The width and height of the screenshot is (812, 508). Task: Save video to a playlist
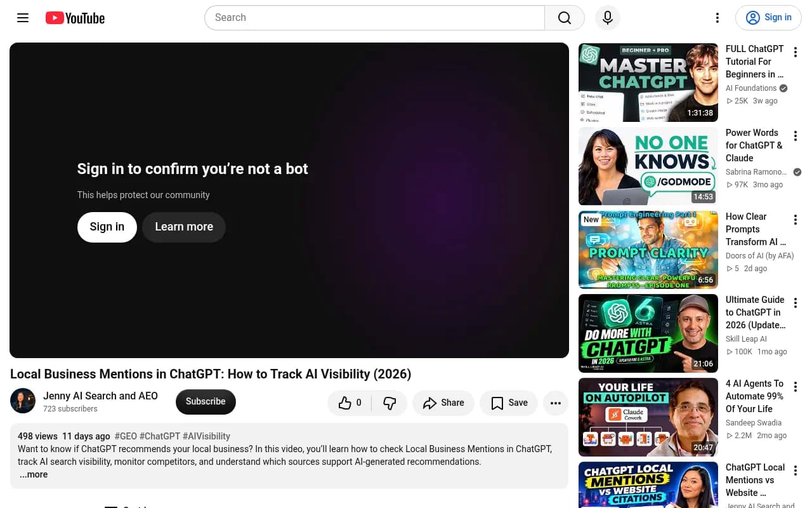(x=509, y=403)
